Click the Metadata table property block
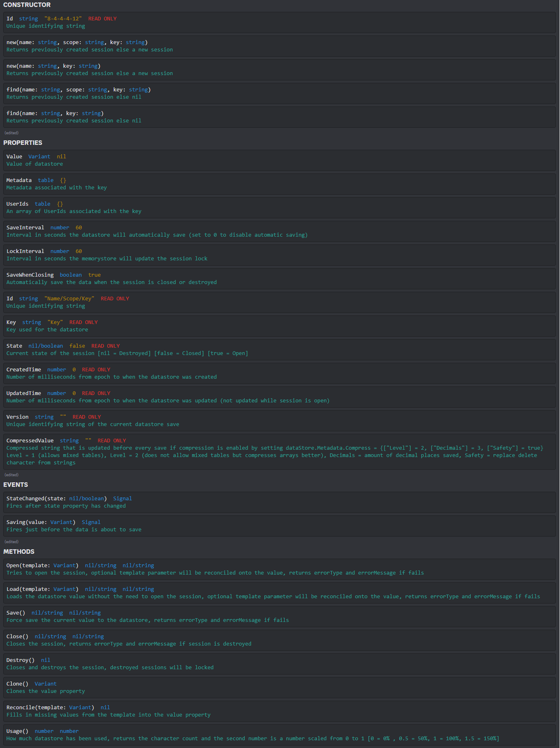 279,184
